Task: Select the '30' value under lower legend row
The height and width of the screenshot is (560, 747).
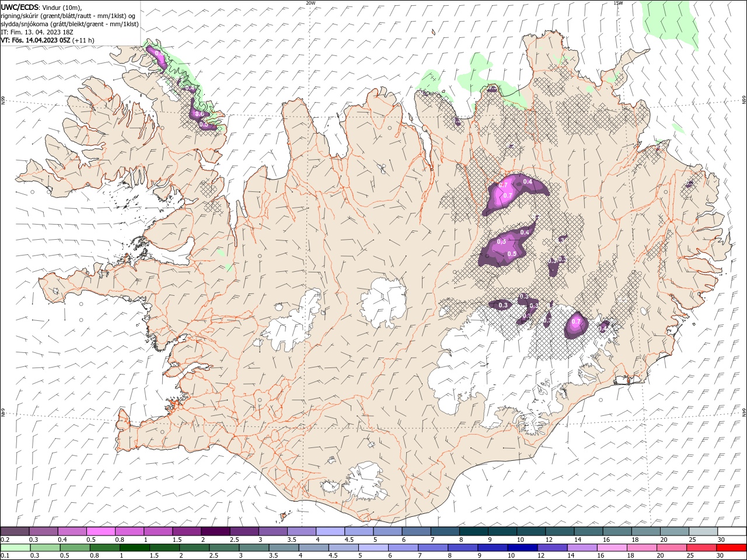Action: tap(721, 555)
